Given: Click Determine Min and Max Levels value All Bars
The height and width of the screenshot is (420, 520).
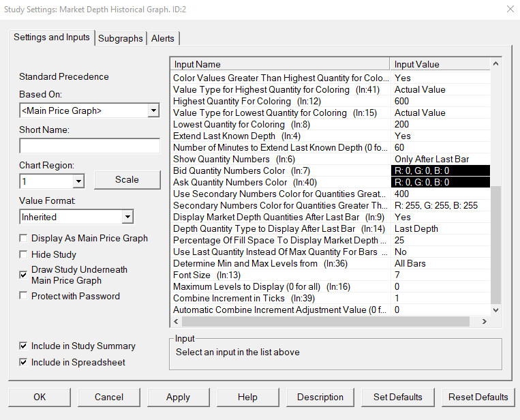Looking at the screenshot, I should [x=440, y=263].
